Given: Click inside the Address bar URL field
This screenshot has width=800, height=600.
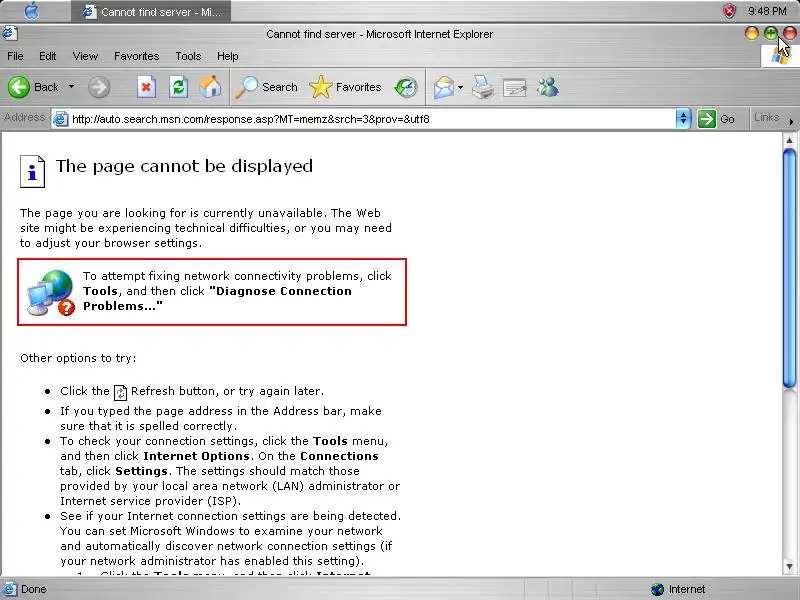Looking at the screenshot, I should (x=372, y=119).
